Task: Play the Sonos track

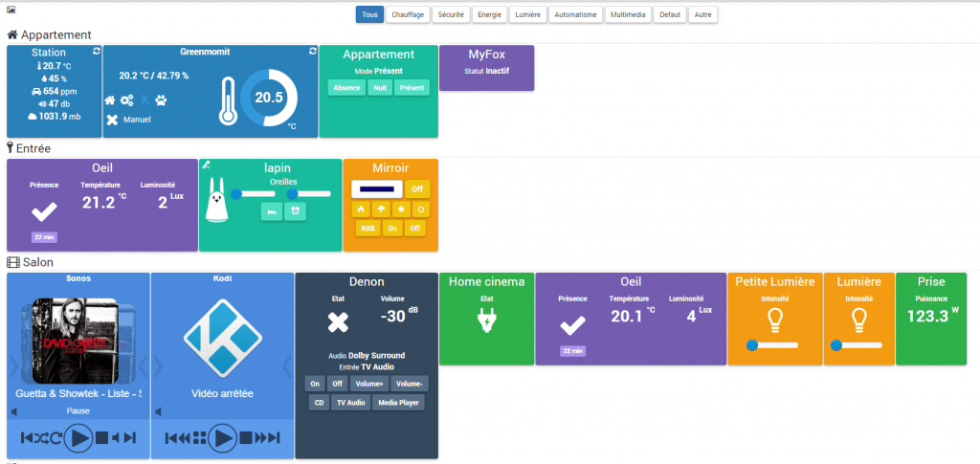Action: (x=78, y=438)
